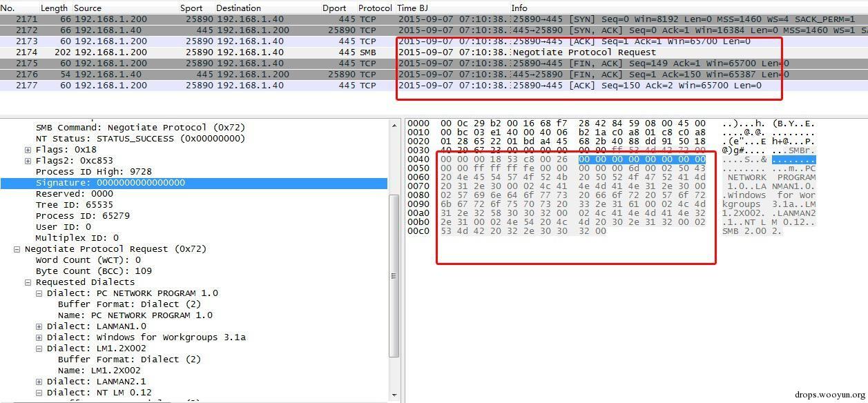Expand the Dialect: LANMAN2.1 node
This screenshot has height=403, width=868.
coord(39,382)
